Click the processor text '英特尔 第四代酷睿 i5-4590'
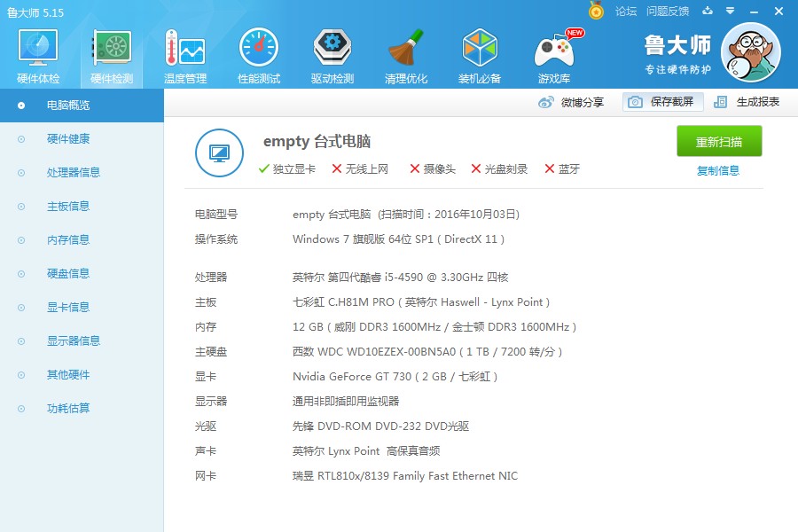798x532 pixels. [358, 278]
